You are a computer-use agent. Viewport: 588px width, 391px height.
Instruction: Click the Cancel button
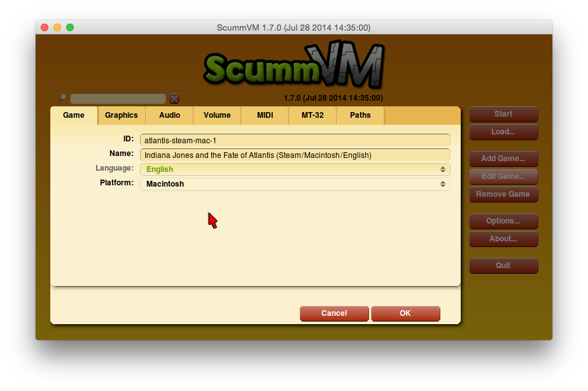click(x=334, y=313)
